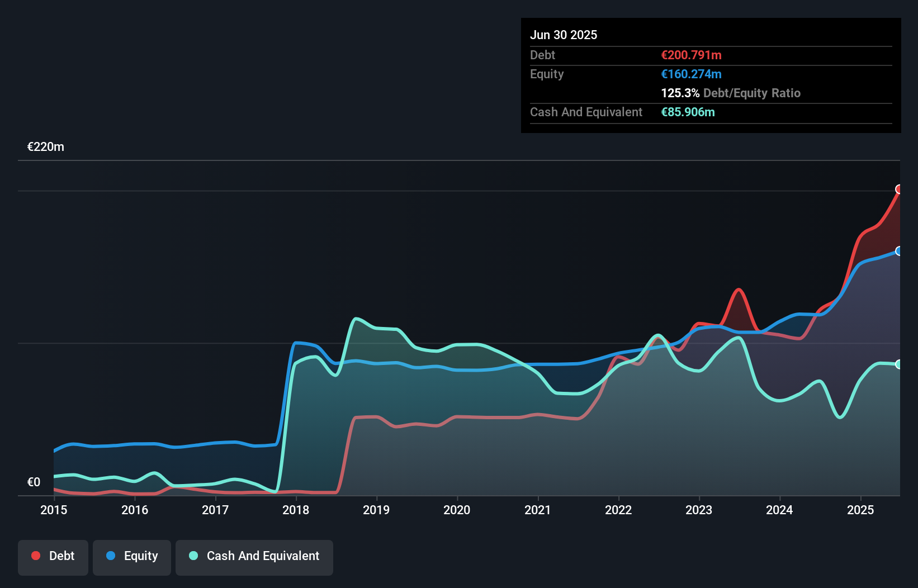Click the €220m y-axis label
Viewport: 918px width, 588px height.
[x=45, y=146]
